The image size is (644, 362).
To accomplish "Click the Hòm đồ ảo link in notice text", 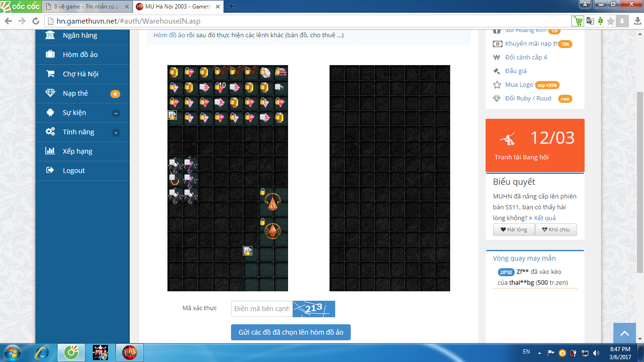I will (x=169, y=35).
